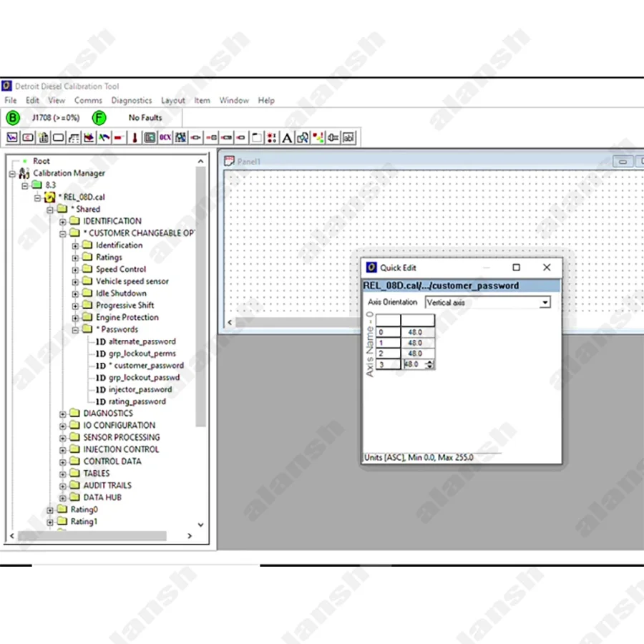Select the needle gauge tool
This screenshot has width=644, height=644.
pos(104,137)
